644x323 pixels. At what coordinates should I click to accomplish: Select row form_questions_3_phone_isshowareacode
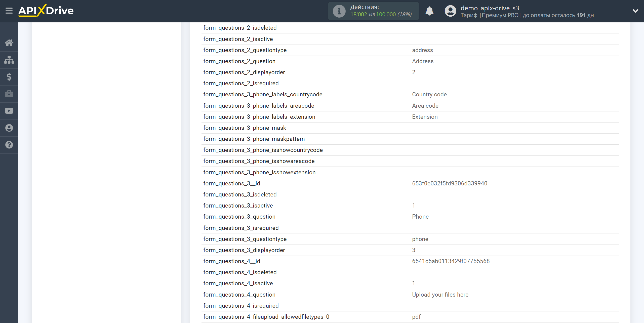tap(410, 161)
